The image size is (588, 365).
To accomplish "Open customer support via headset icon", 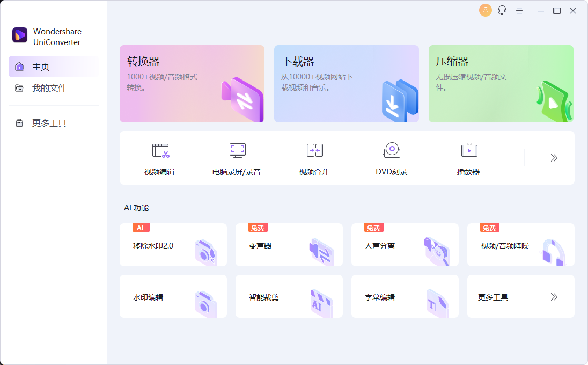I will pyautogui.click(x=502, y=10).
